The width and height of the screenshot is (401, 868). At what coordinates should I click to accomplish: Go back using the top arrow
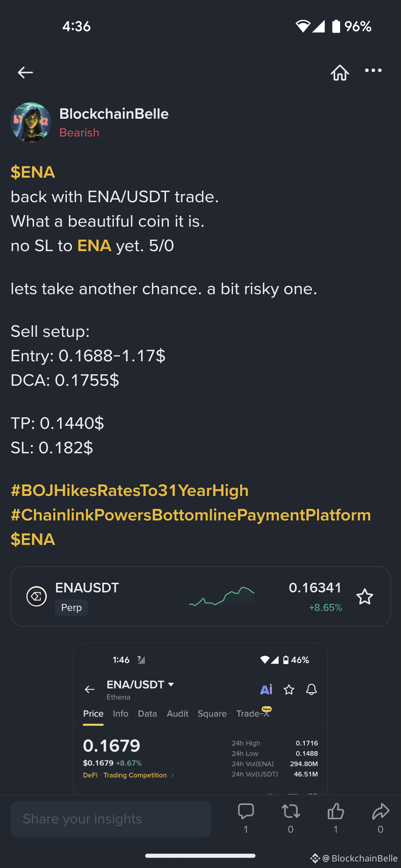[25, 72]
